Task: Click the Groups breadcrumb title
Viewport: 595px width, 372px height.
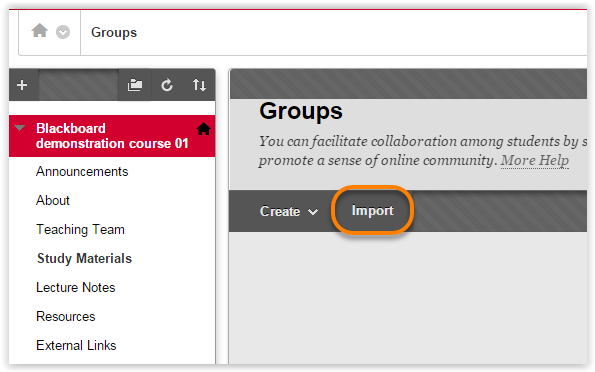Action: tap(114, 33)
